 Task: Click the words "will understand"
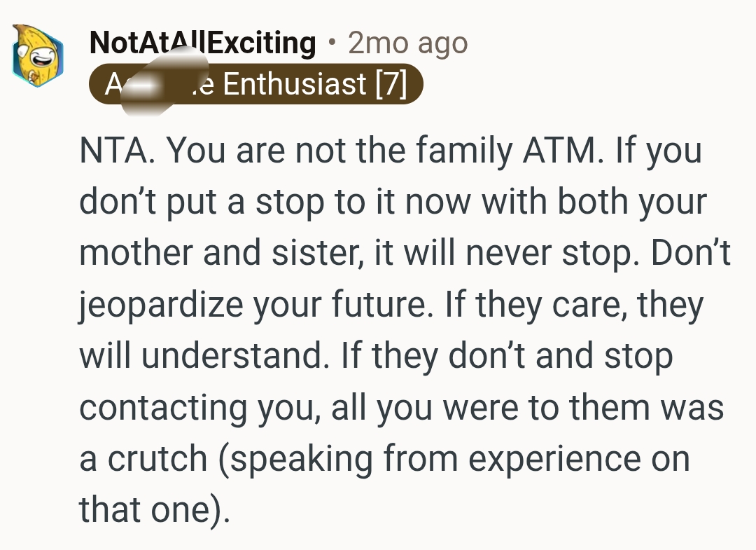(203, 356)
